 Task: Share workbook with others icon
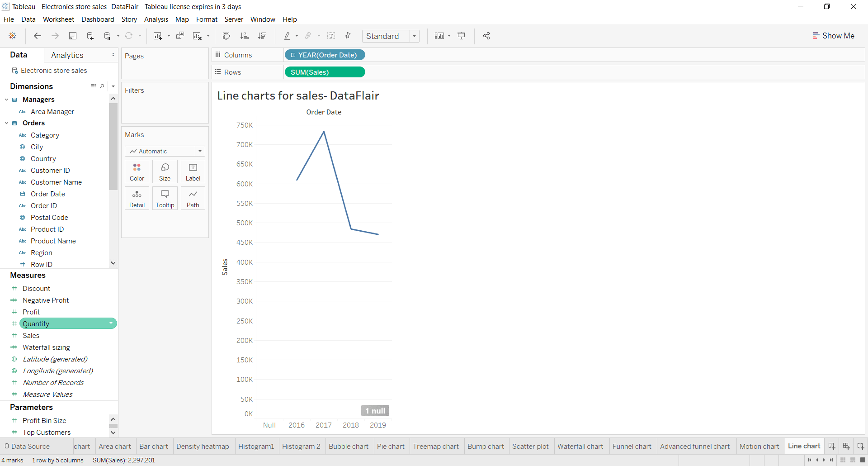[486, 36]
